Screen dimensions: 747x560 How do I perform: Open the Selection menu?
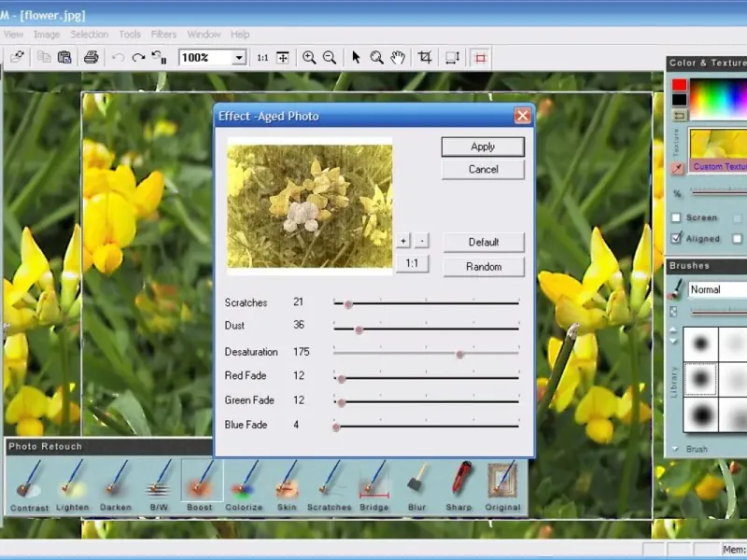pos(90,35)
